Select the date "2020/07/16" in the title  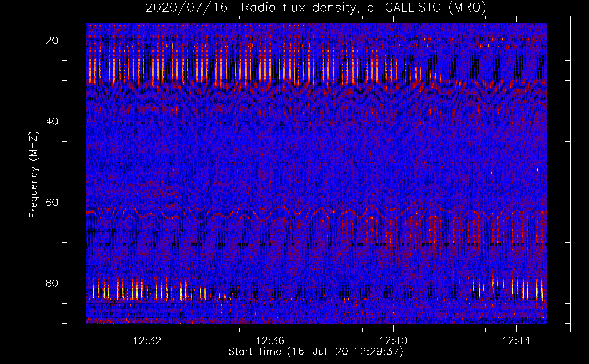tap(187, 8)
